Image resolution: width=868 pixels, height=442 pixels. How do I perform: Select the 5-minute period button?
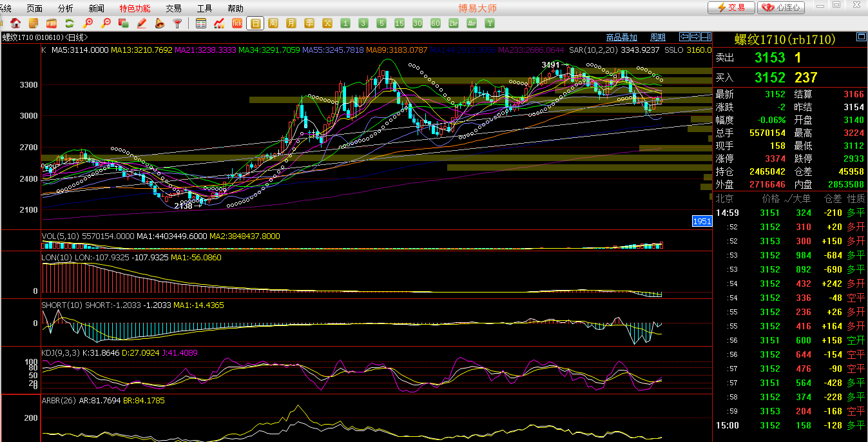click(x=381, y=23)
